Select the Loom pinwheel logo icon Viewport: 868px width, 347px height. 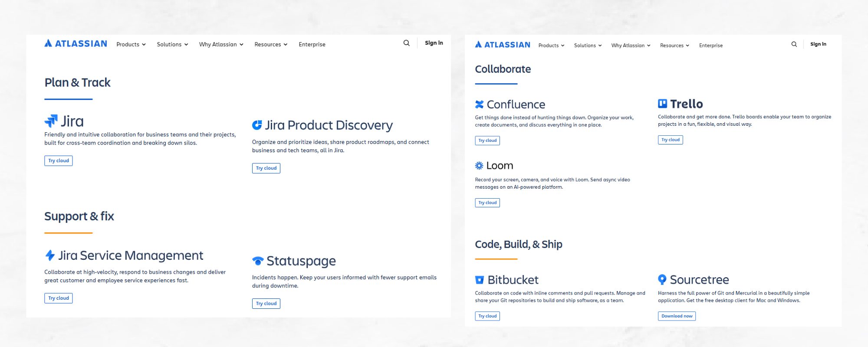tap(479, 166)
